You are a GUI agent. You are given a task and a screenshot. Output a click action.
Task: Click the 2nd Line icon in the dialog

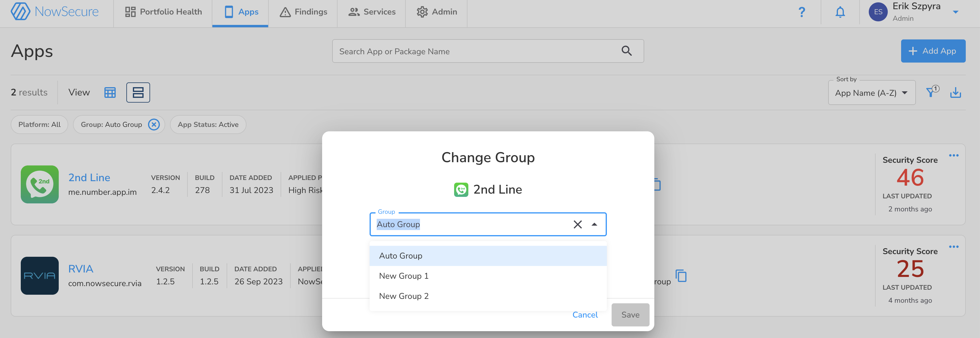coord(461,189)
